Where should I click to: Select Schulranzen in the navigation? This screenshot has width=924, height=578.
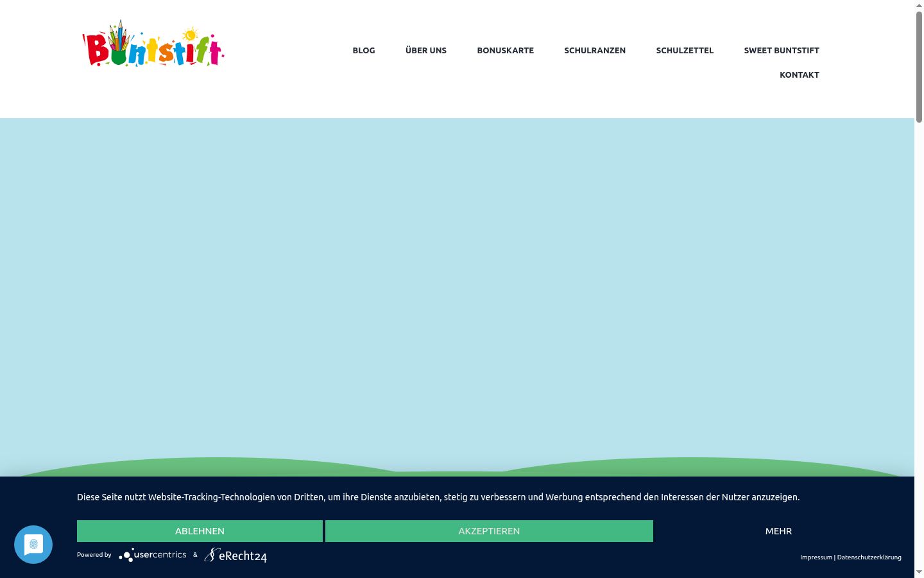595,50
